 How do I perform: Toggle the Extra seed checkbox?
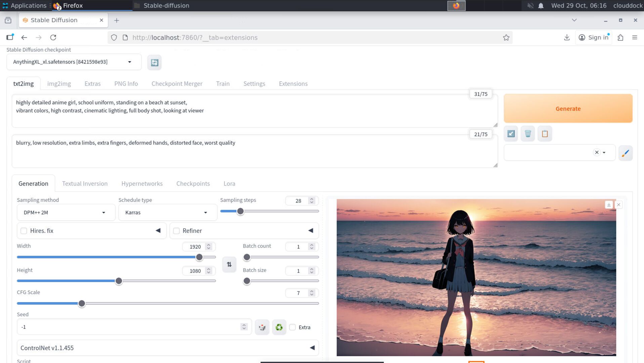point(293,327)
